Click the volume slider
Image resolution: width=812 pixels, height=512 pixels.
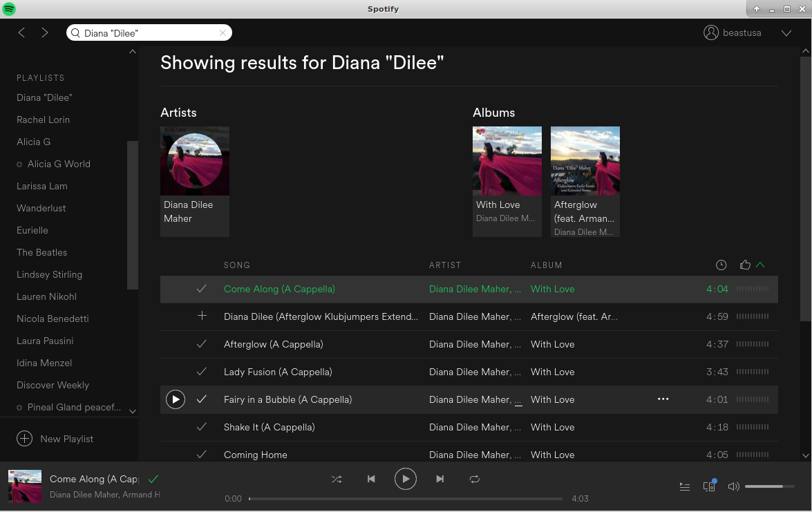[x=770, y=486]
